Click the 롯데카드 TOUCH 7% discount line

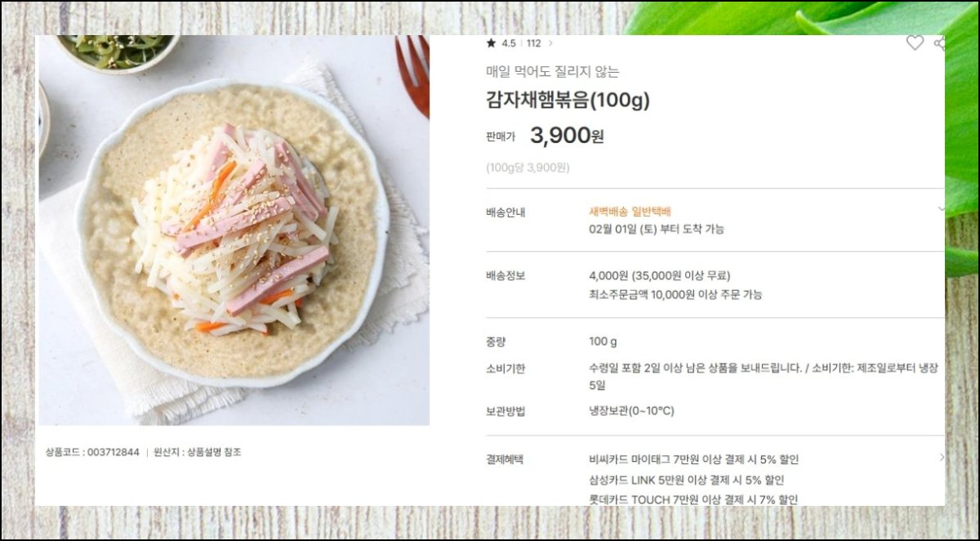pos(693,499)
